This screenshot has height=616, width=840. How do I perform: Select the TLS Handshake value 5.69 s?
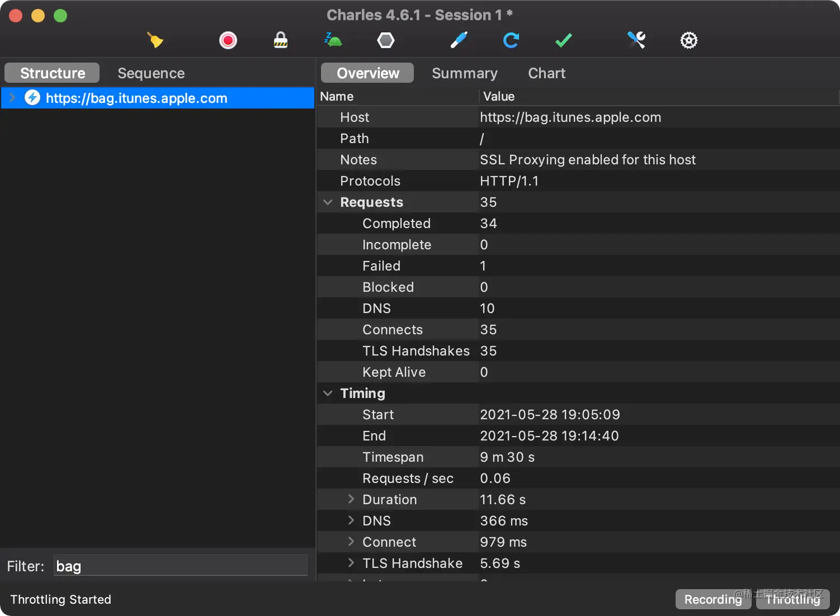coord(500,563)
